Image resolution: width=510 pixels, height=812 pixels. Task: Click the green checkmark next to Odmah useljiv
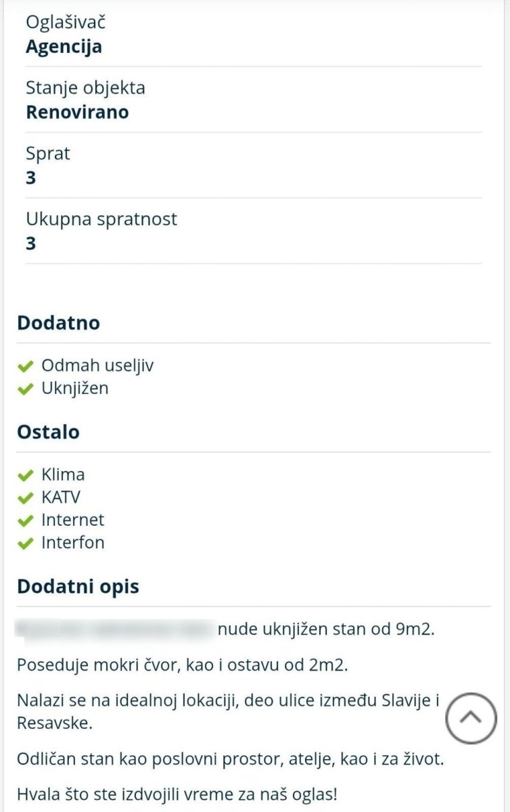pyautogui.click(x=26, y=367)
